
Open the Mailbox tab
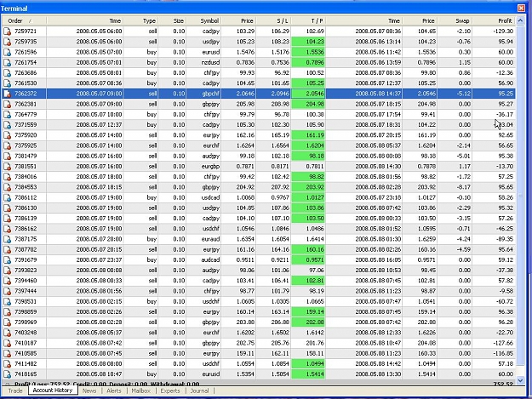tap(140, 390)
